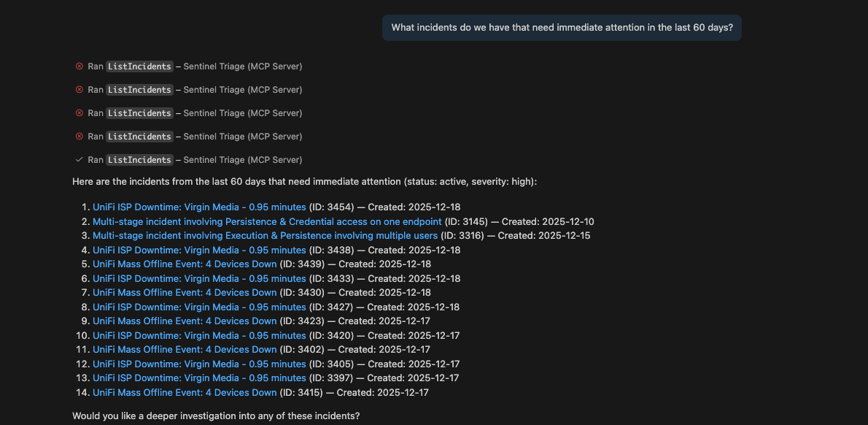The height and width of the screenshot is (425, 868).
Task: Click the user question message bubble
Action: 562,28
